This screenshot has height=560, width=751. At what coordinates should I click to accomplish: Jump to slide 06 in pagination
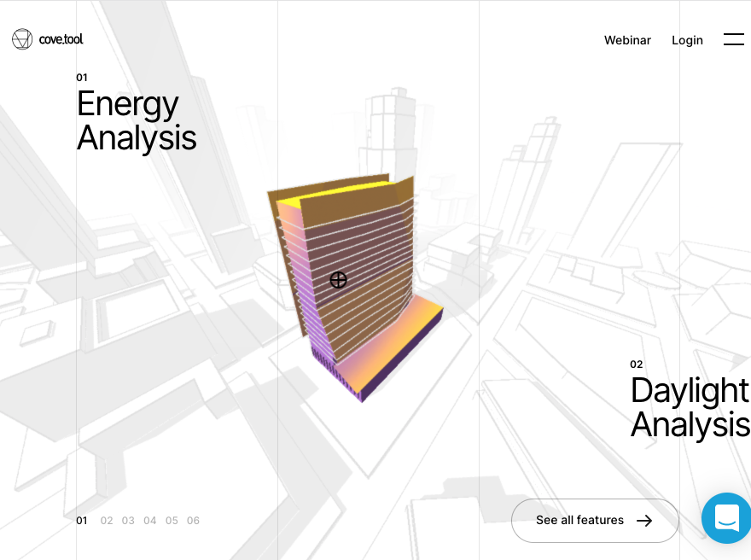pos(193,521)
